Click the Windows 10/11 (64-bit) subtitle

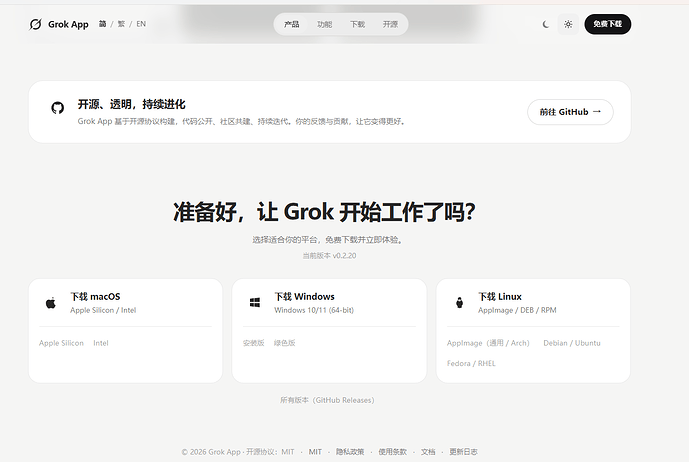(314, 310)
